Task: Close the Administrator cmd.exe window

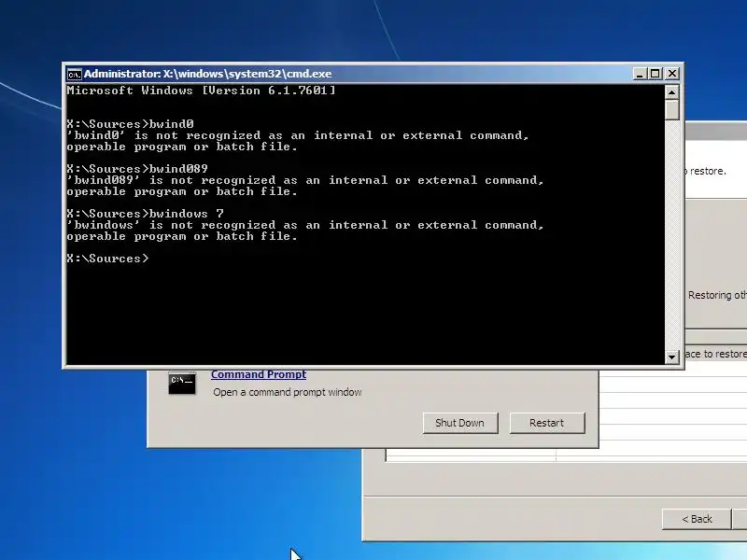Action: pos(672,74)
